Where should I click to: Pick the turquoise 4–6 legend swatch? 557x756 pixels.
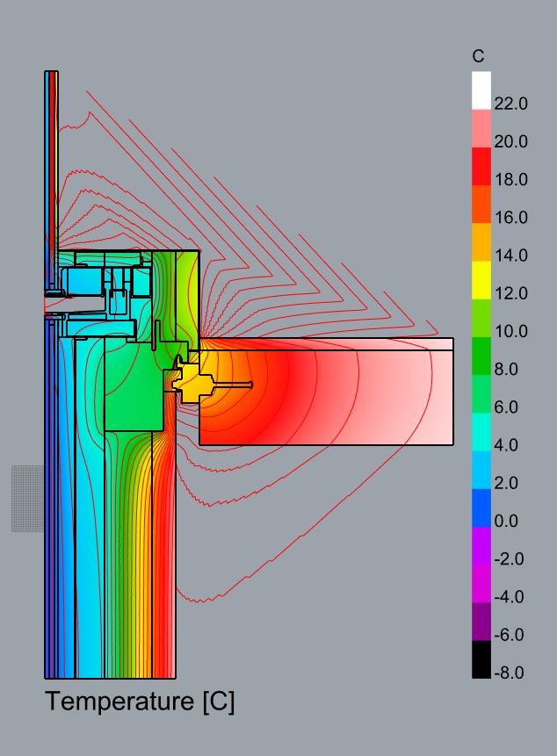[x=481, y=431]
